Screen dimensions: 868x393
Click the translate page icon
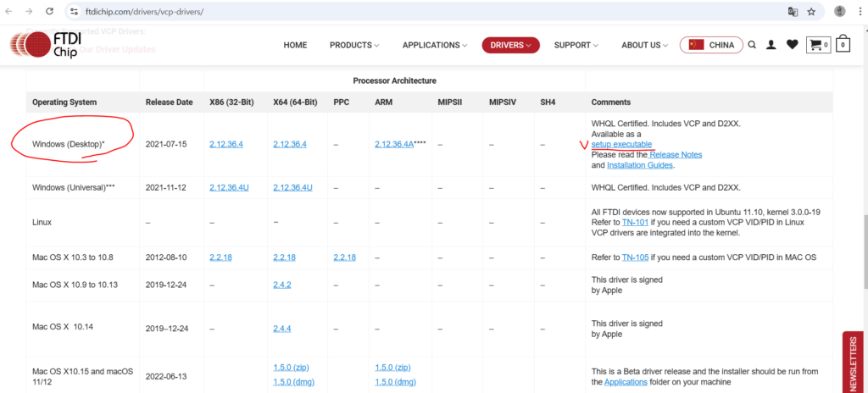coord(793,11)
